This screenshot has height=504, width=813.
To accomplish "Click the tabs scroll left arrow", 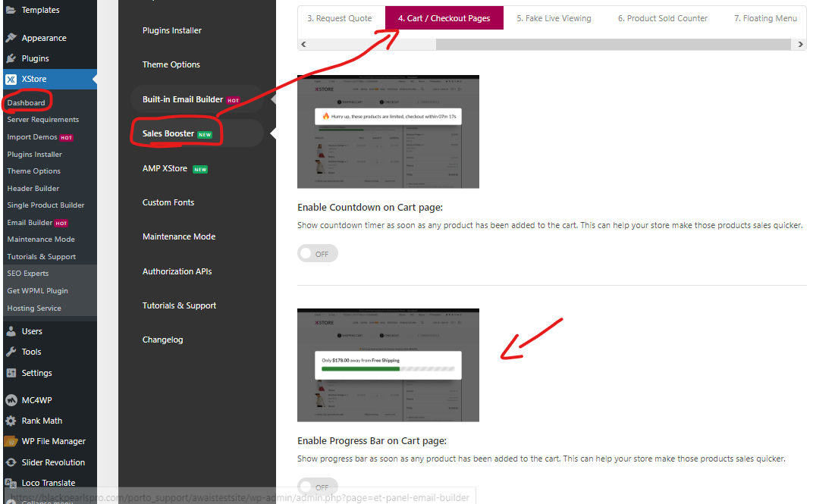I will pyautogui.click(x=304, y=45).
